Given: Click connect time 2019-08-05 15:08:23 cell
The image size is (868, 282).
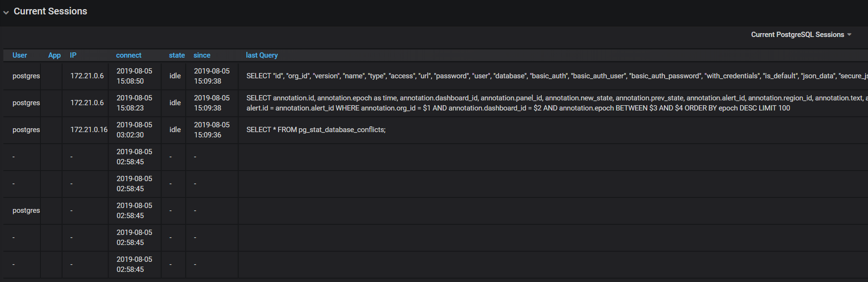Looking at the screenshot, I should (x=134, y=103).
